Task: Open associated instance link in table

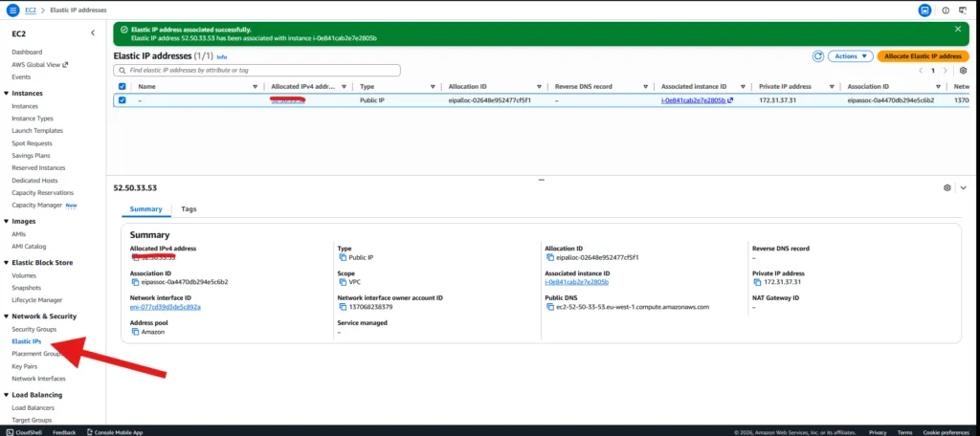Action: [x=697, y=100]
